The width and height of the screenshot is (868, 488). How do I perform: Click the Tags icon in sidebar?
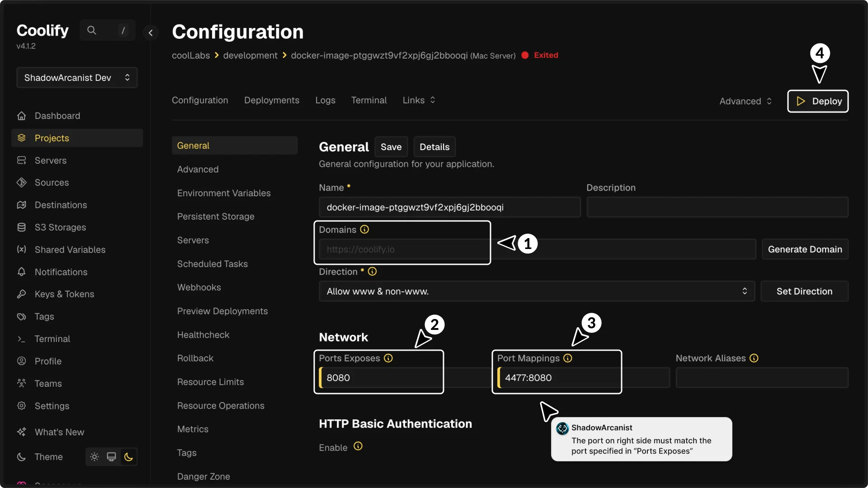[21, 316]
